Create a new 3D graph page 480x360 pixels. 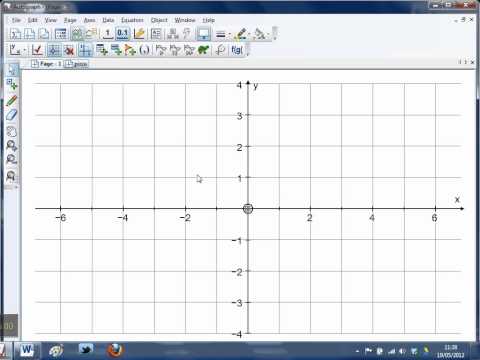pos(44,34)
